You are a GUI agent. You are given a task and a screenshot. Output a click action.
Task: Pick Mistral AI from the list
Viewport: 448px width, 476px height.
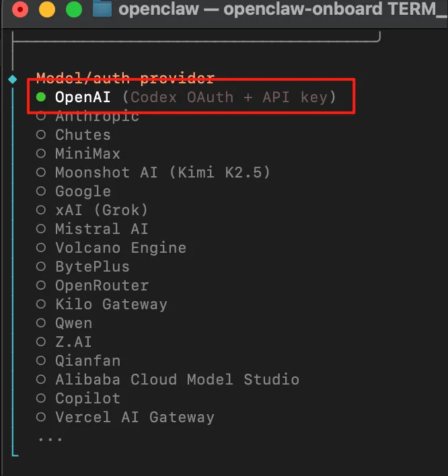click(41, 229)
